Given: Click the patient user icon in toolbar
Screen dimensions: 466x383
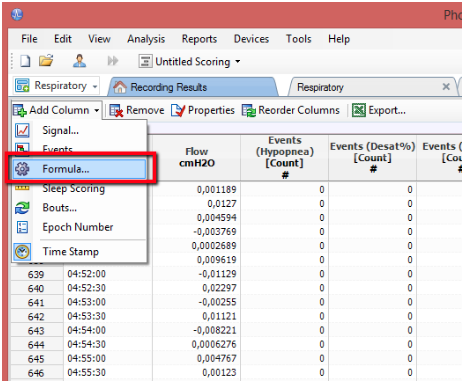Looking at the screenshot, I should pos(79,61).
